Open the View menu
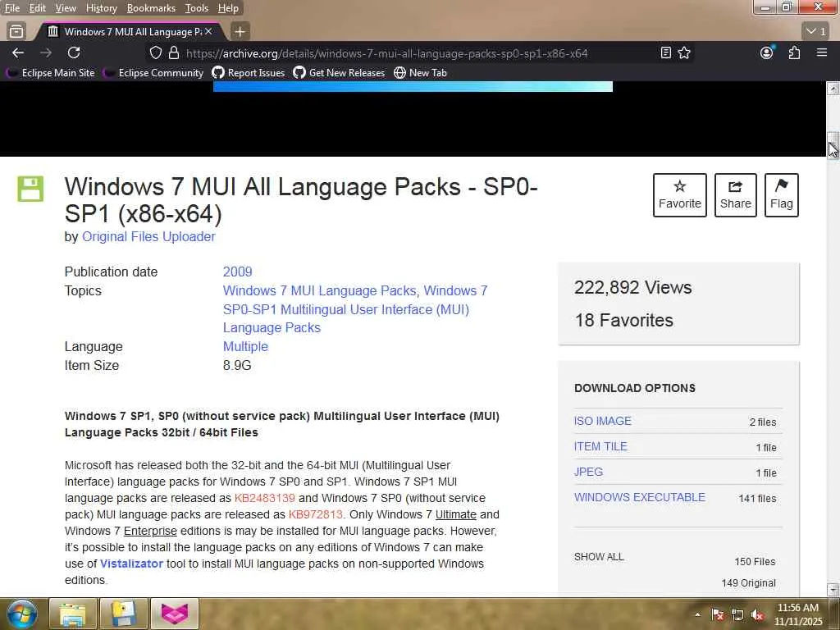This screenshot has height=630, width=840. (x=66, y=8)
